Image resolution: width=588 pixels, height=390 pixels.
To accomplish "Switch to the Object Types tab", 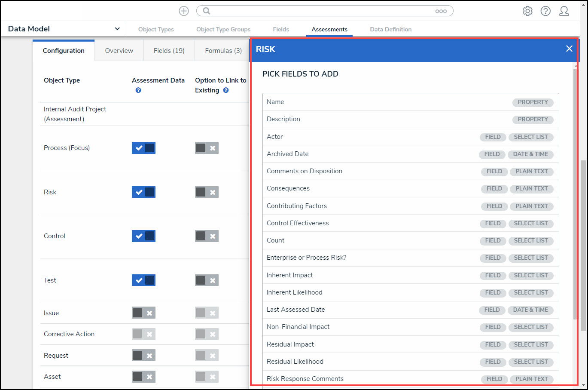I will [x=156, y=29].
